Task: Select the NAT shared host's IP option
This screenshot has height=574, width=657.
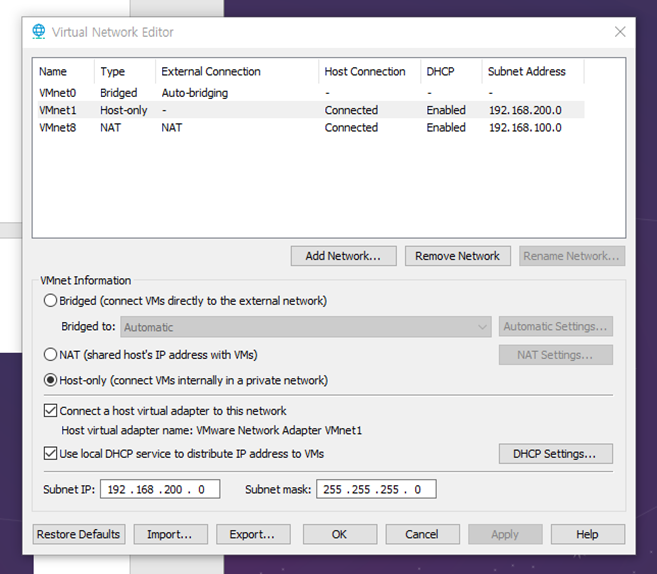Action: point(50,355)
